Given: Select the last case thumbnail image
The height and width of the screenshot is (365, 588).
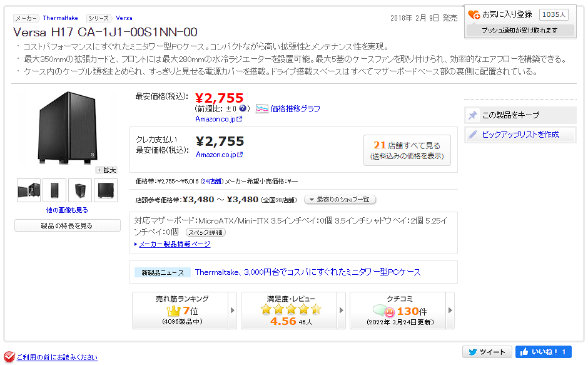Looking at the screenshot, I should click(x=105, y=190).
